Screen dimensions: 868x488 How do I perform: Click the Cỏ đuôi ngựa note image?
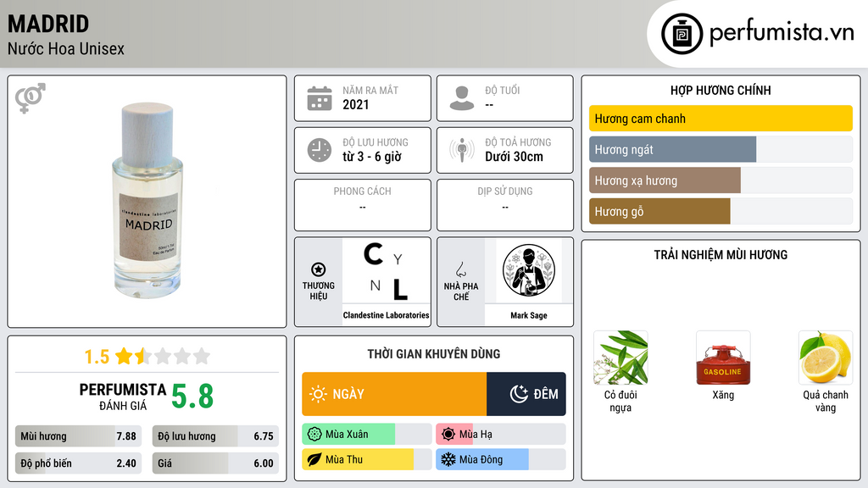pos(620,358)
